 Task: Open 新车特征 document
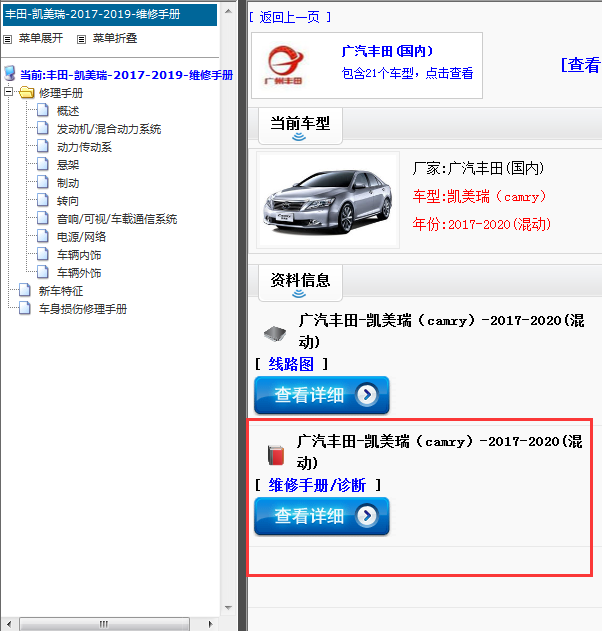click(61, 291)
